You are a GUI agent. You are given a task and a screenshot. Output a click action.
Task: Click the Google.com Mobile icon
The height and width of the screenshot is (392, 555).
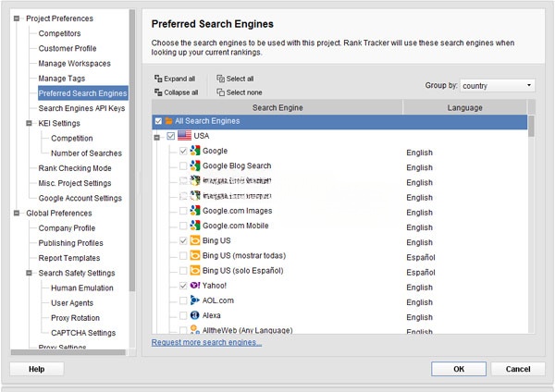pyautogui.click(x=195, y=226)
